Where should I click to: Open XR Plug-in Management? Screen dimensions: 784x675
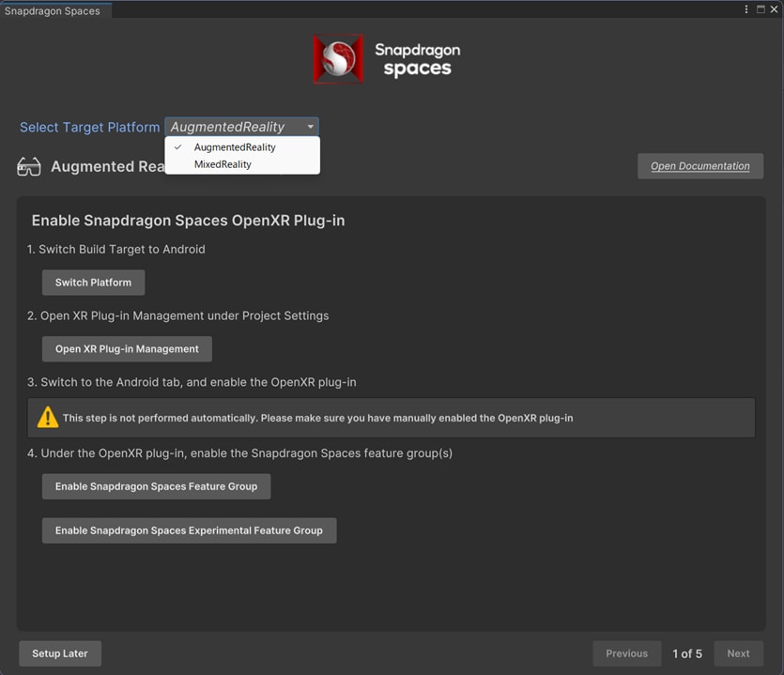coord(127,349)
